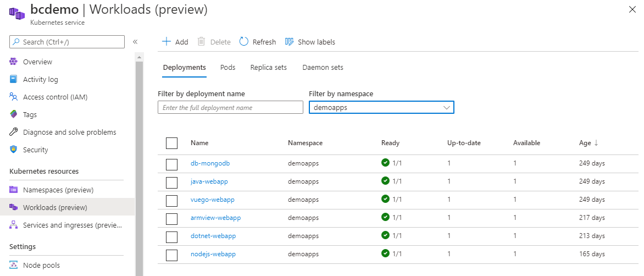Toggle the select-all header checkbox
Image resolution: width=644 pixels, height=276 pixels.
point(171,143)
